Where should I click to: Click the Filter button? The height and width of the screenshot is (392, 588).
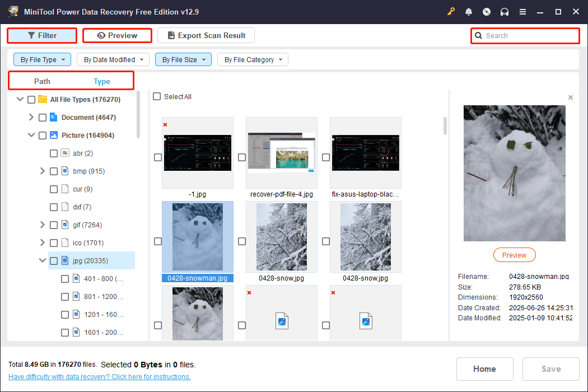pos(42,35)
